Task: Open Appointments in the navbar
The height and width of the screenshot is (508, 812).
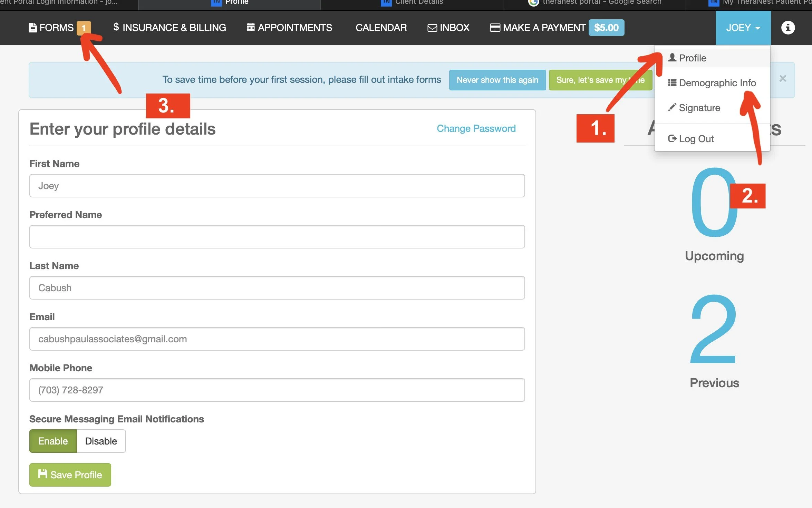Action: (289, 28)
